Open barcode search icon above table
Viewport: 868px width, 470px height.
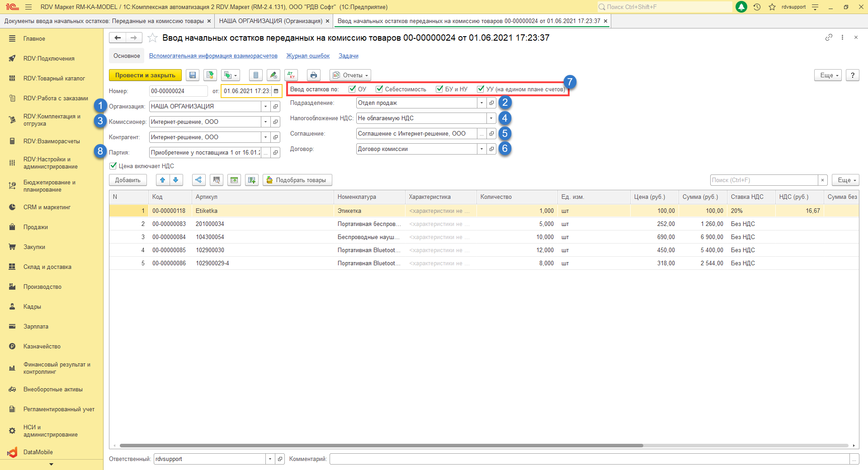point(217,180)
